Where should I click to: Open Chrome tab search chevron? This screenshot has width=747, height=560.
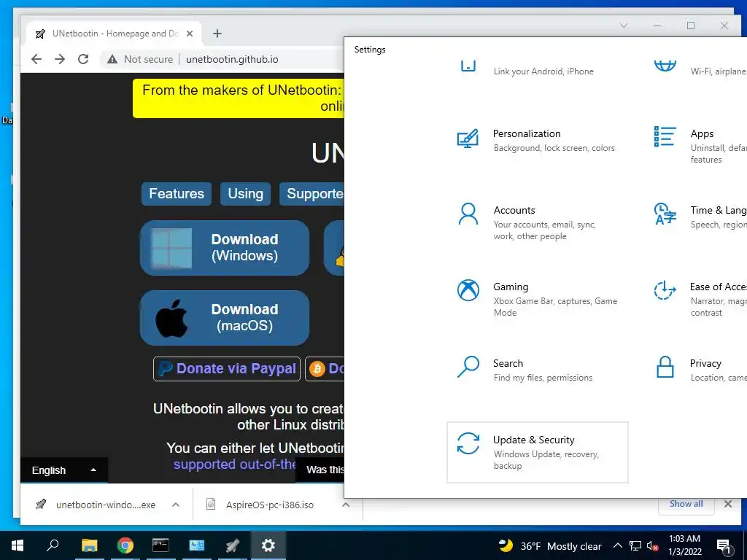[x=624, y=26]
